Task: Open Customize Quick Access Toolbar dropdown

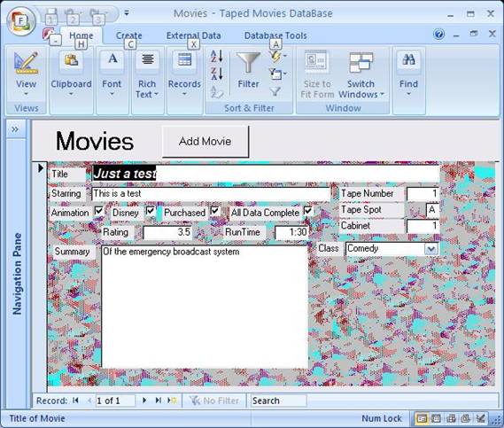Action: 127,13
